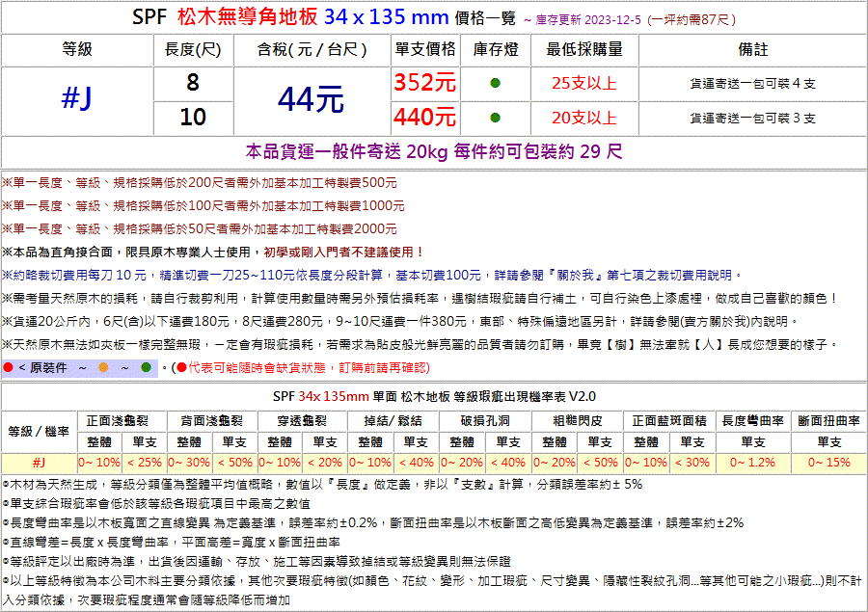This screenshot has width=868, height=612.
Task: Click the 0~ 30% value under 背面淺龜裂
Action: pos(189,463)
